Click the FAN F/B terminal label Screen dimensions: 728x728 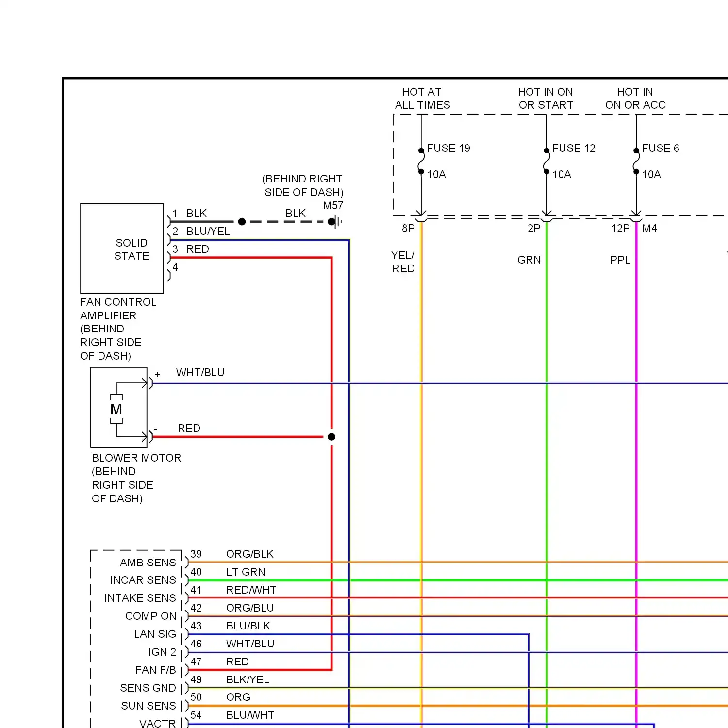156,670
